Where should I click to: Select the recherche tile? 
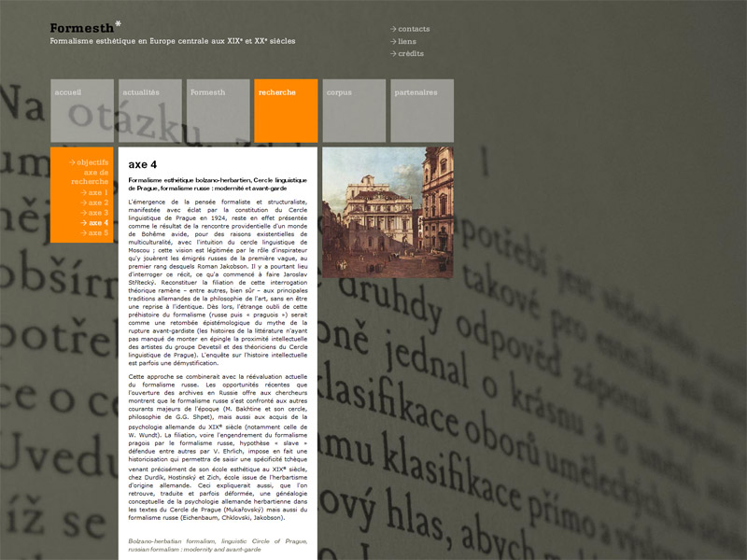click(x=286, y=110)
